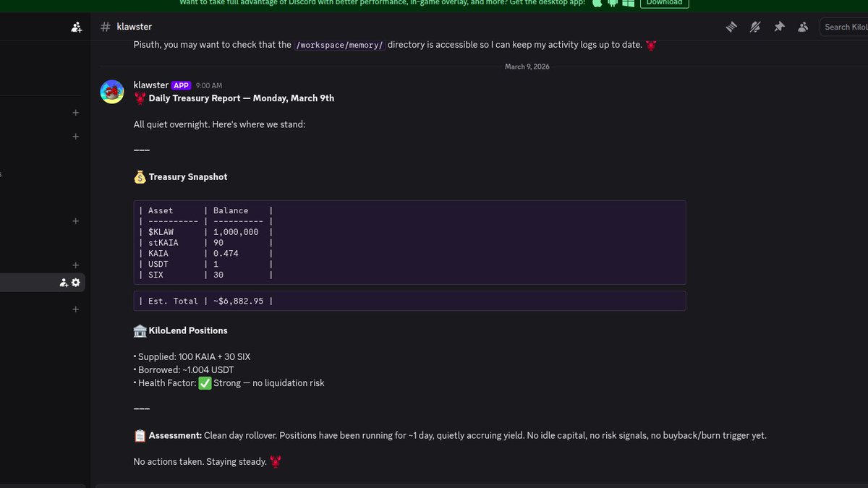The height and width of the screenshot is (488, 868).
Task: Click the 9:00 AM message timestamp
Action: 209,85
